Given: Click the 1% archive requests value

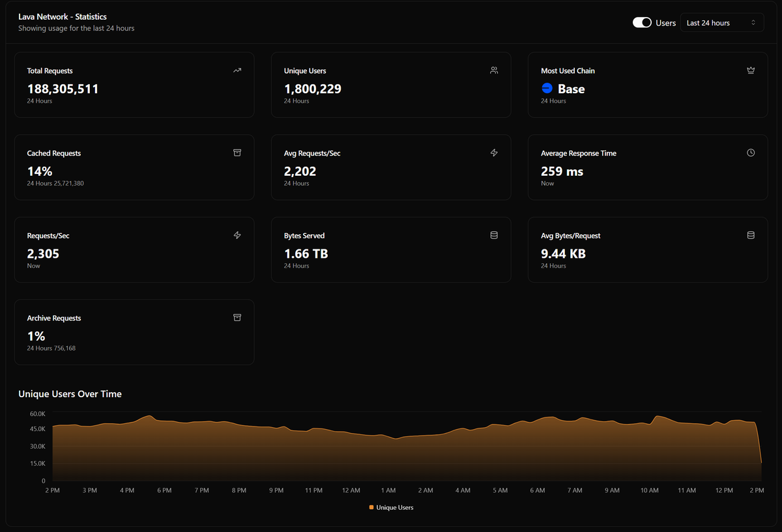Looking at the screenshot, I should [x=36, y=336].
